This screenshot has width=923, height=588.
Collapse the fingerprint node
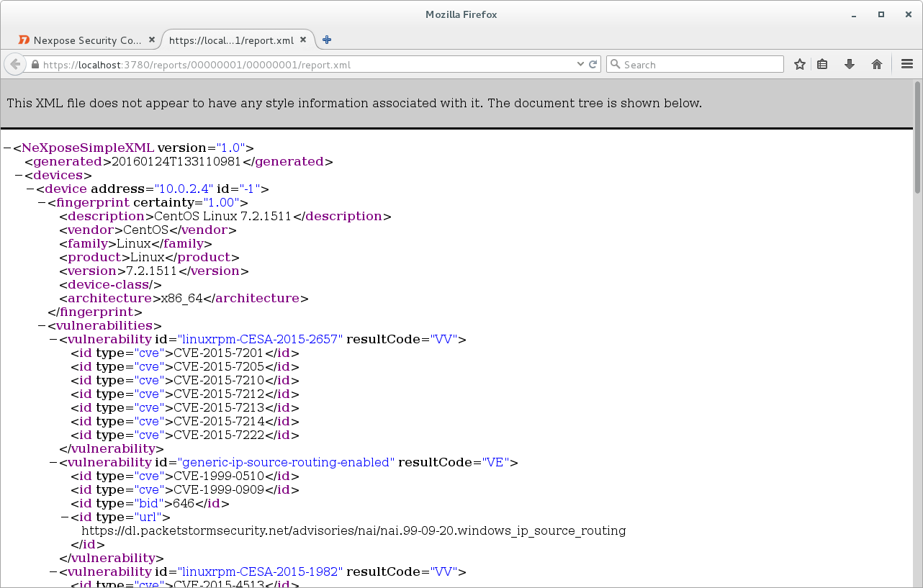(42, 203)
